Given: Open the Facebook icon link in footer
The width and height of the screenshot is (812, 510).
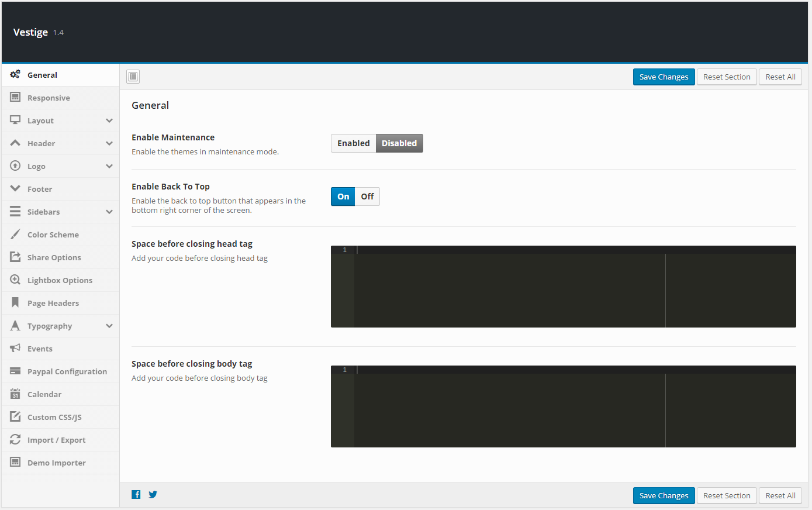Looking at the screenshot, I should coord(136,495).
